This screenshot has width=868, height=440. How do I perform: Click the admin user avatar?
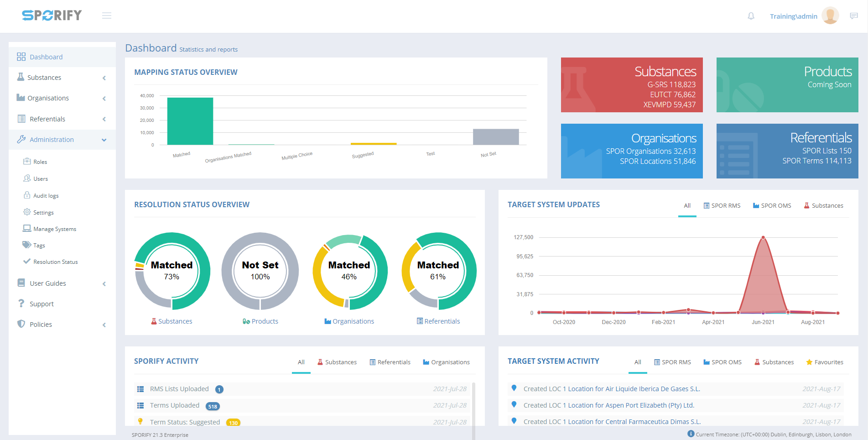(830, 16)
